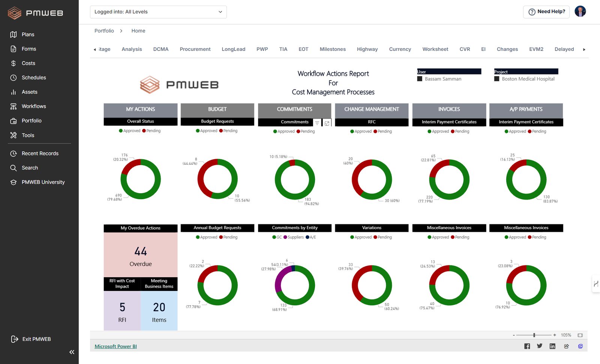Viewport: 600px width, 364px height.
Task: Switch to the DCMA tab
Action: 161,49
